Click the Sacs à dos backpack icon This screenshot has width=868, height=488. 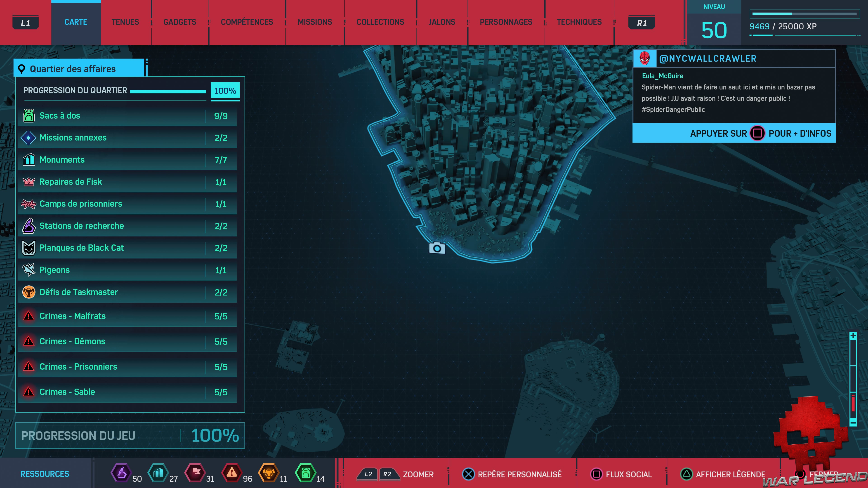[29, 115]
